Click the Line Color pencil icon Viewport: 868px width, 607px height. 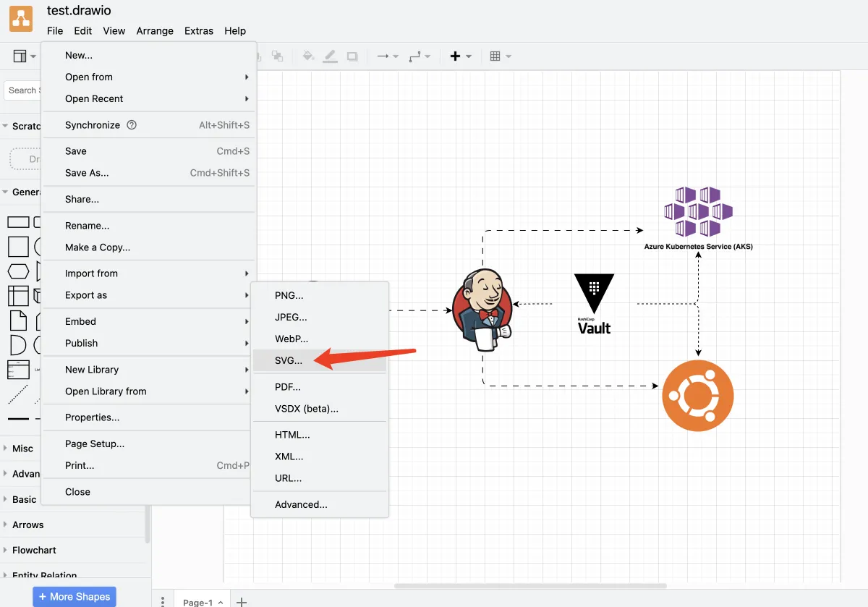(330, 56)
